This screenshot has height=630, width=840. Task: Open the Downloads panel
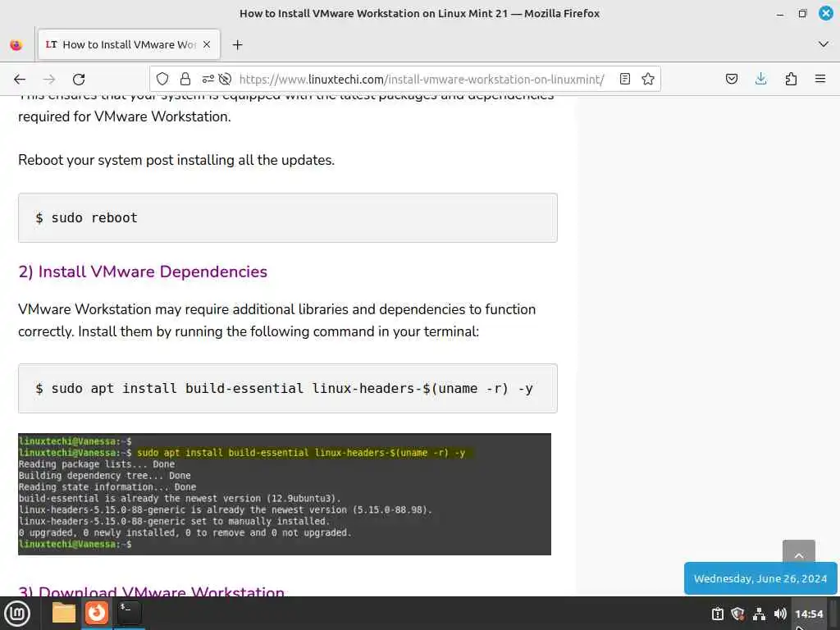click(760, 80)
